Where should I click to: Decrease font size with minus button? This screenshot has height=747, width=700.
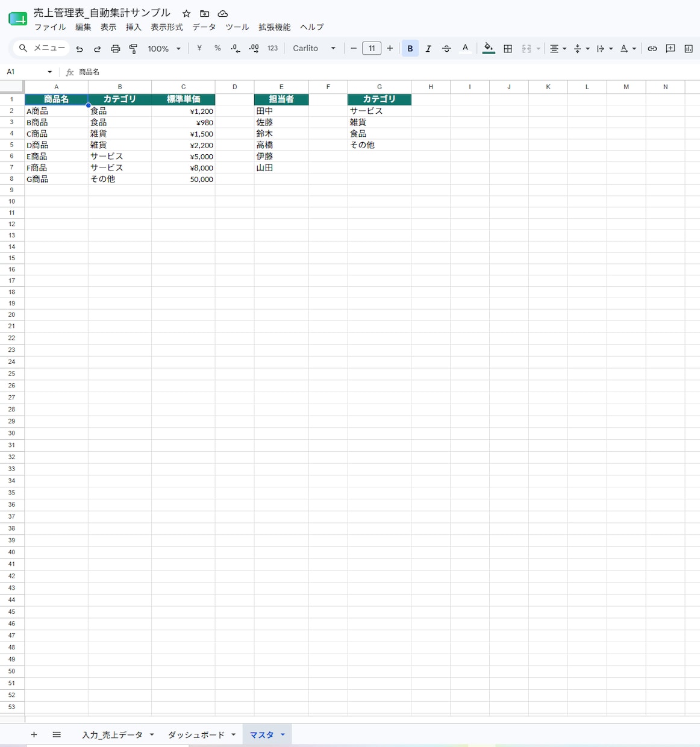click(x=354, y=48)
